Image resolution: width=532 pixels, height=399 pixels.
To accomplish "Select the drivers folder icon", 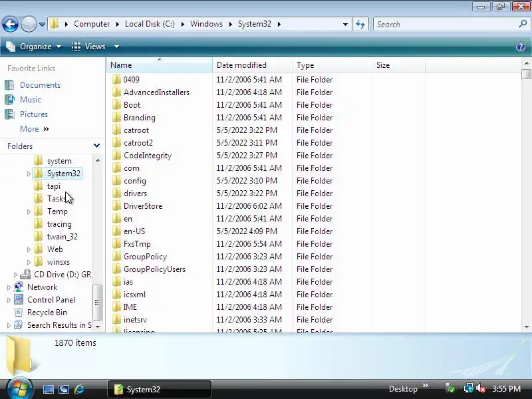I will coord(116,194).
